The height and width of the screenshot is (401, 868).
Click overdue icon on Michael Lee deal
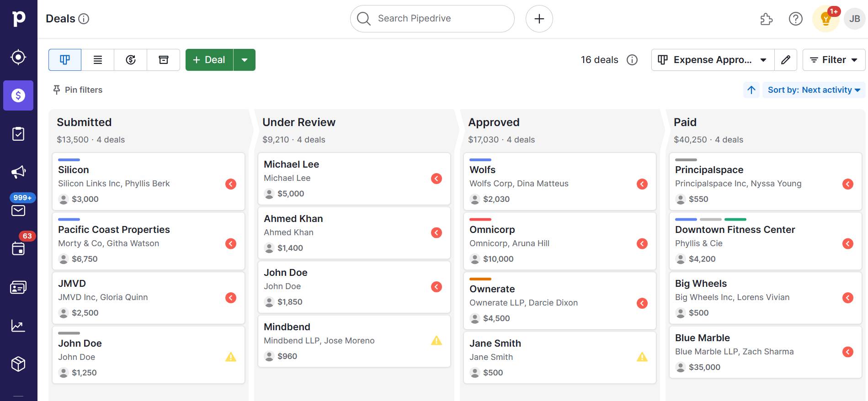tap(437, 179)
